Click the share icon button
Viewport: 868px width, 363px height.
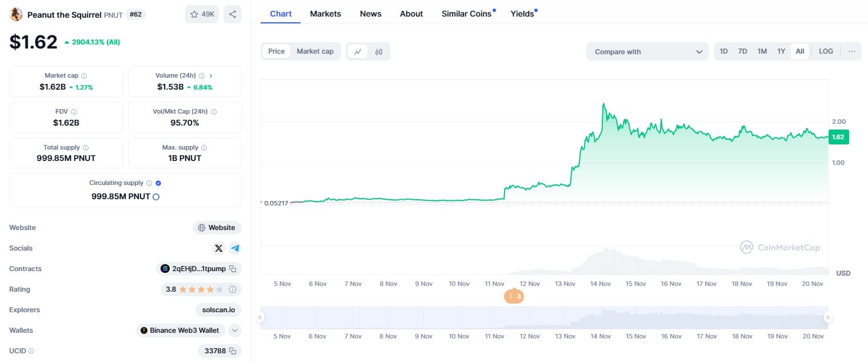coord(232,14)
